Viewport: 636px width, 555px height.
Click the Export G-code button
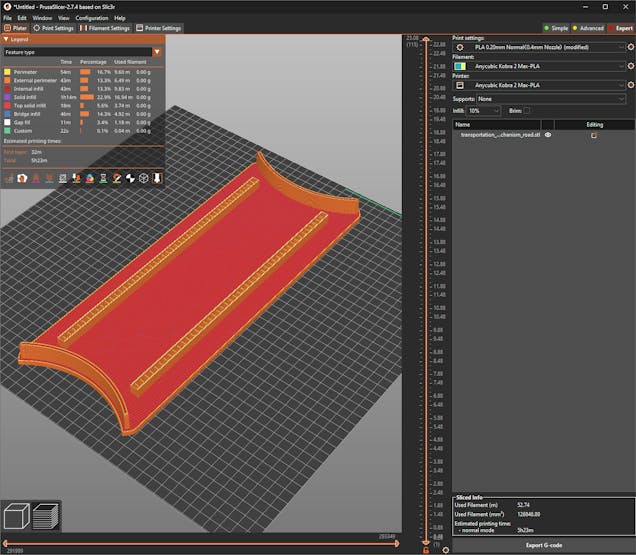[544, 545]
